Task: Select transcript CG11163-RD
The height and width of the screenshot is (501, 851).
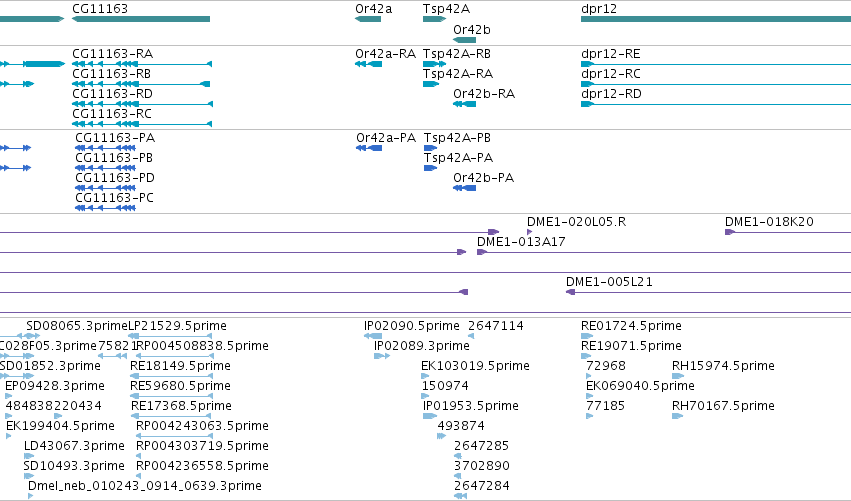Action: tap(112, 94)
